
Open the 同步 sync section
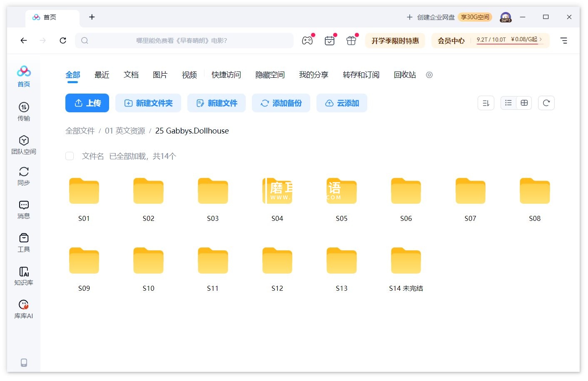tap(24, 176)
